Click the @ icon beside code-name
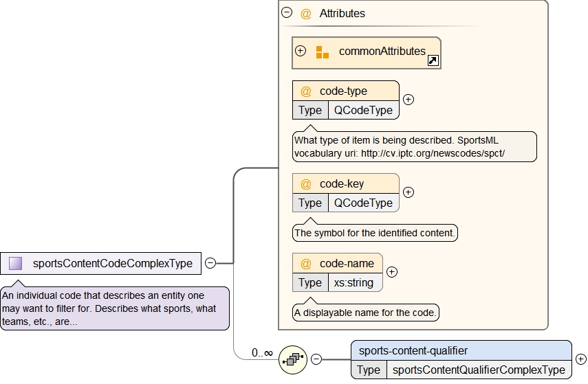This screenshot has height=384, width=588. [306, 264]
